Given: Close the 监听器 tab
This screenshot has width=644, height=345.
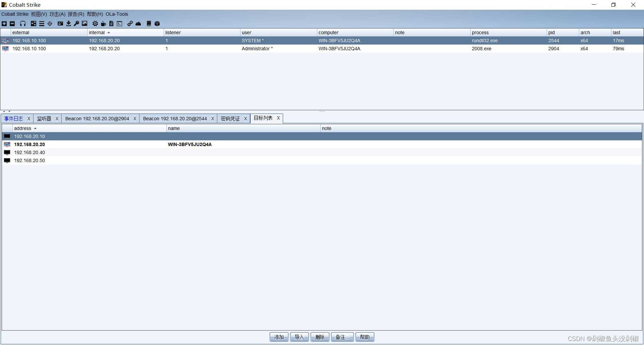Looking at the screenshot, I should click(x=57, y=119).
